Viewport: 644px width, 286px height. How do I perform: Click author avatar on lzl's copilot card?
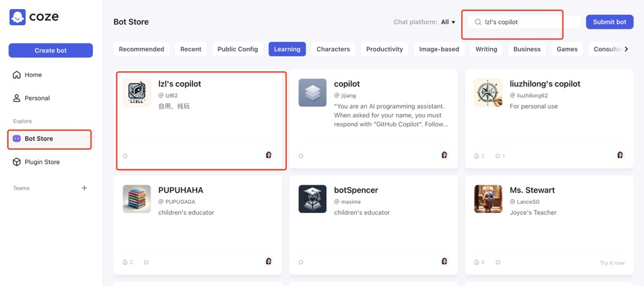pyautogui.click(x=269, y=155)
